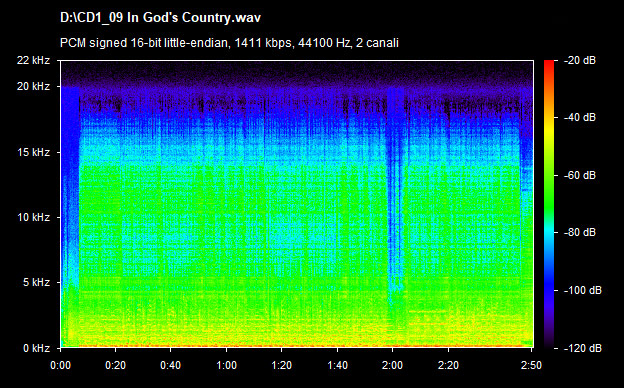Image resolution: width=624 pixels, height=388 pixels.
Task: Click the 15 kHz frequency axis label
Action: pyautogui.click(x=33, y=152)
